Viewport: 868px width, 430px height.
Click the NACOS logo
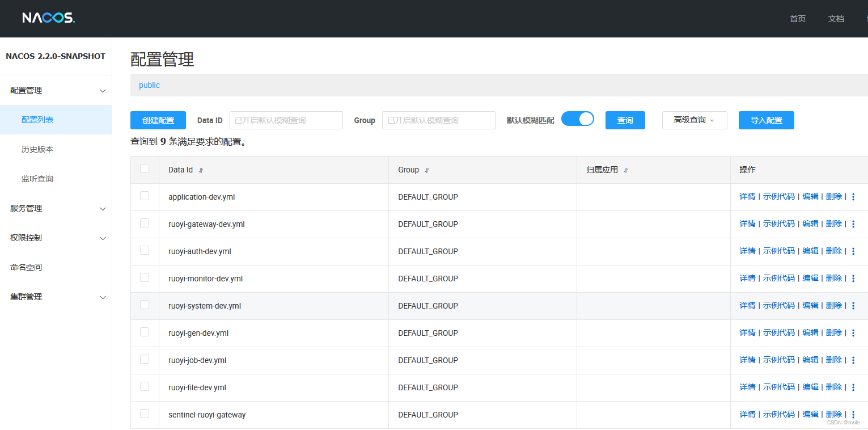[48, 18]
